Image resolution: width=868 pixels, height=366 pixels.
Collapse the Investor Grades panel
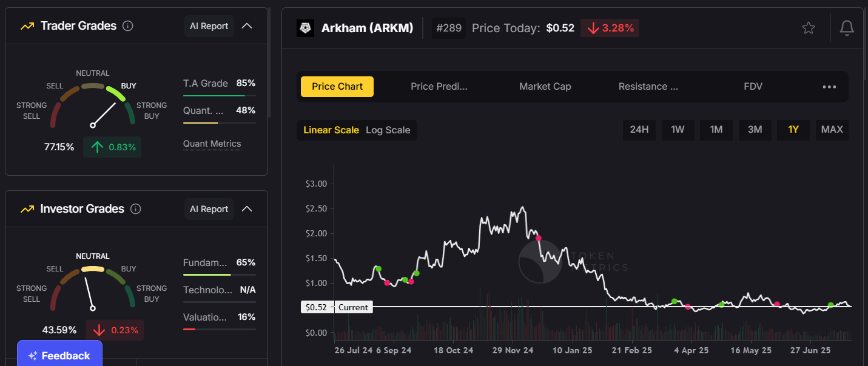click(247, 209)
